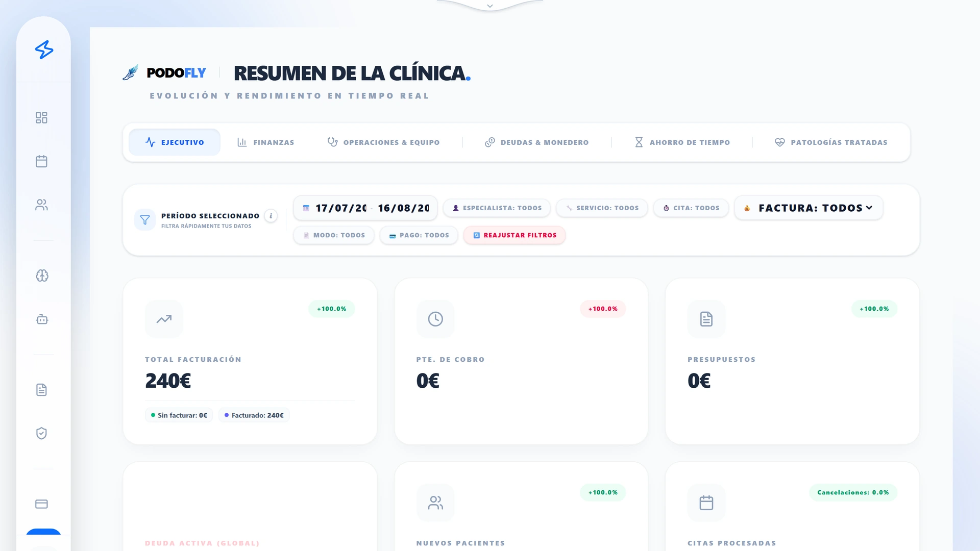This screenshot has height=551, width=980.
Task: Open the Cita: Todos filter
Action: (691, 208)
